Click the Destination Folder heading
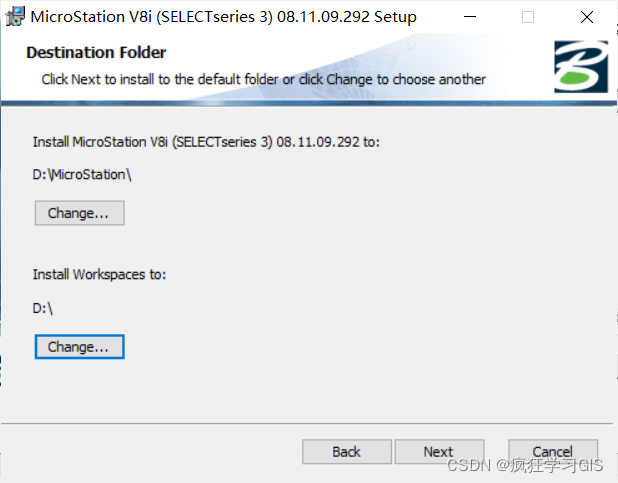 (x=96, y=52)
